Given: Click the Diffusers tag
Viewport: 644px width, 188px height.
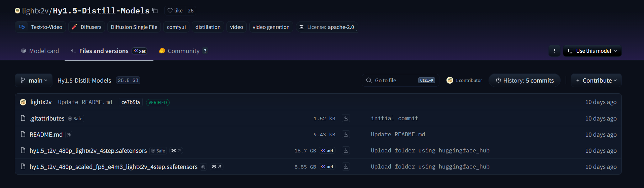Looking at the screenshot, I should click(87, 27).
